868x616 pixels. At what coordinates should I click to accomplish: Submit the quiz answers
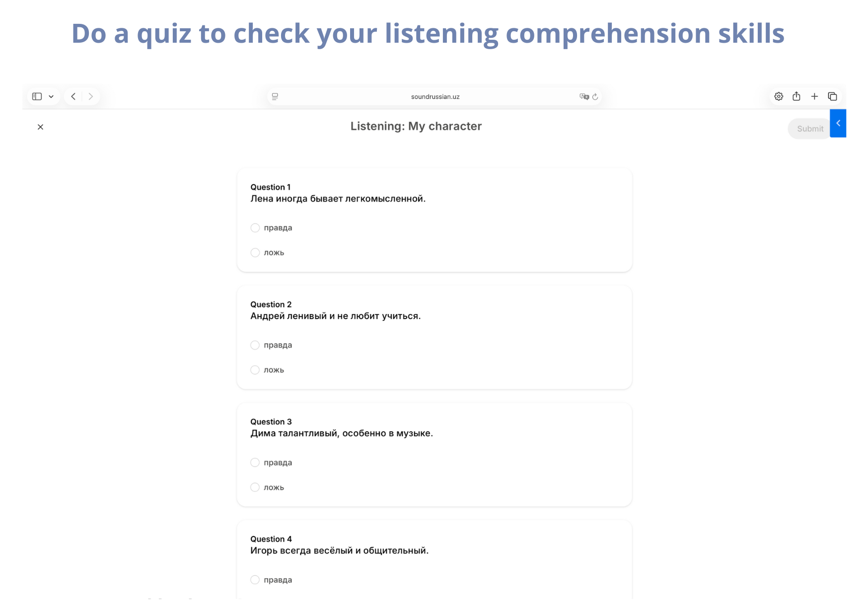pos(809,129)
